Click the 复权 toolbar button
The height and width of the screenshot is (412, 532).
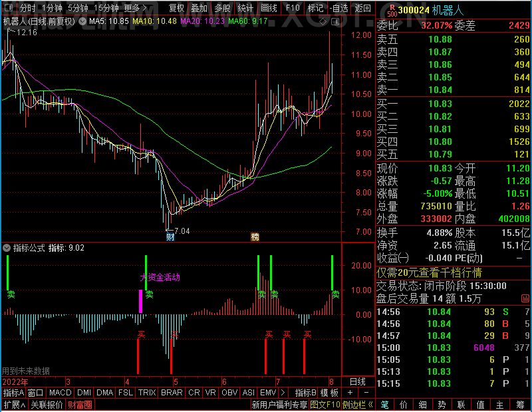click(x=176, y=8)
